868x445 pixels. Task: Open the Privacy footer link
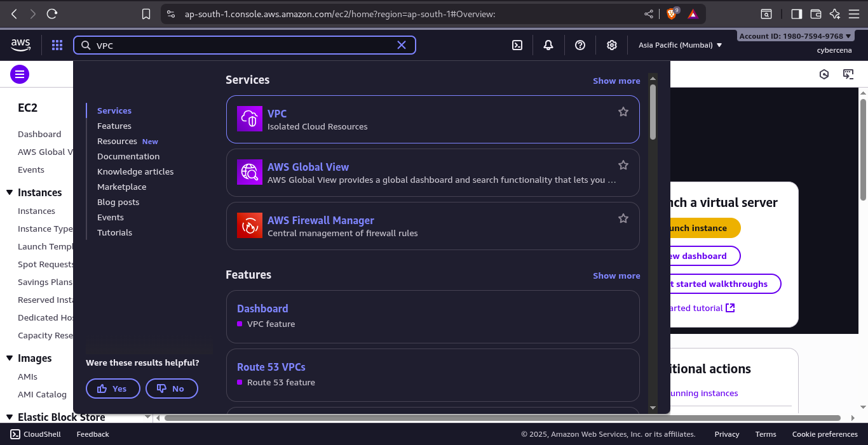pos(727,434)
